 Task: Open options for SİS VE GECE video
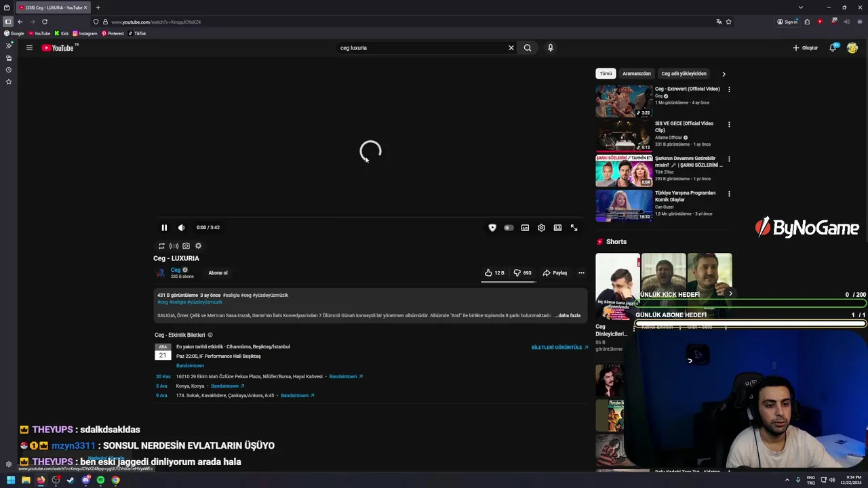(x=729, y=125)
